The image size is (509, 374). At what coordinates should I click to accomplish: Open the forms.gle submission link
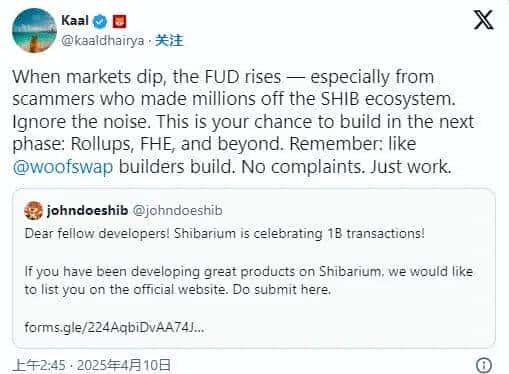[114, 327]
